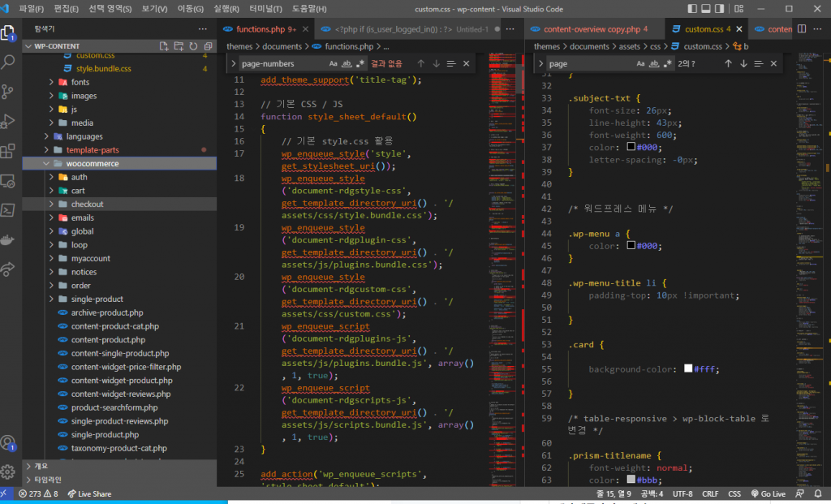Open the Docker view in activity bar

point(8,240)
